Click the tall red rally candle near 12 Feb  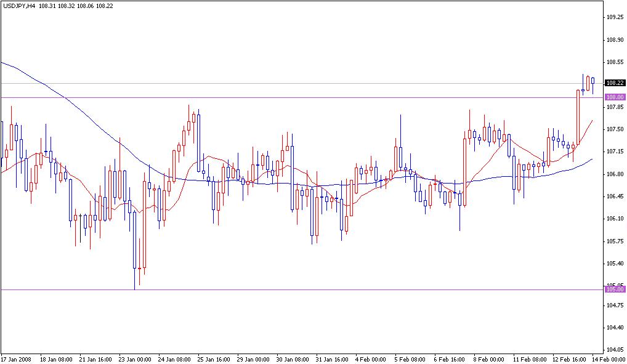point(579,117)
